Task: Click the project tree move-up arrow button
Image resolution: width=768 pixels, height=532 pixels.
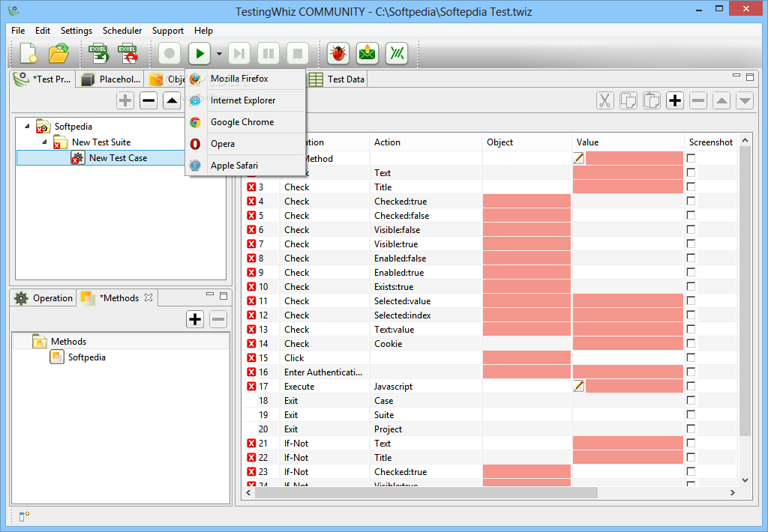Action: coord(172,101)
